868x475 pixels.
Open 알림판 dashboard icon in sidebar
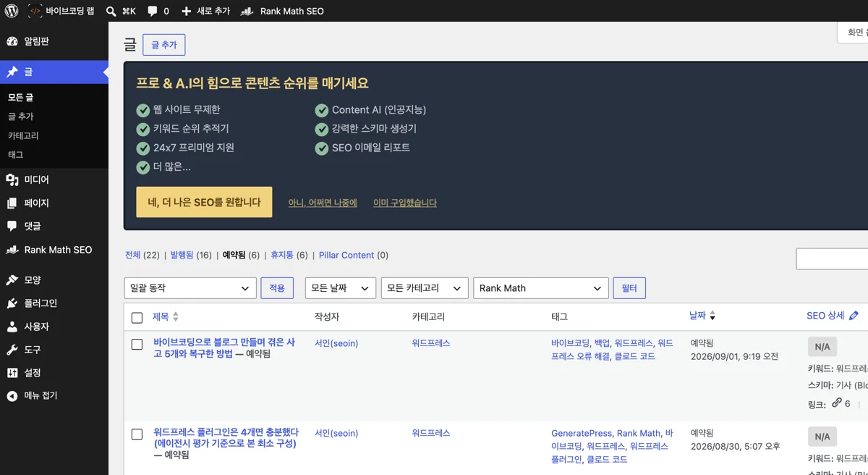click(12, 41)
